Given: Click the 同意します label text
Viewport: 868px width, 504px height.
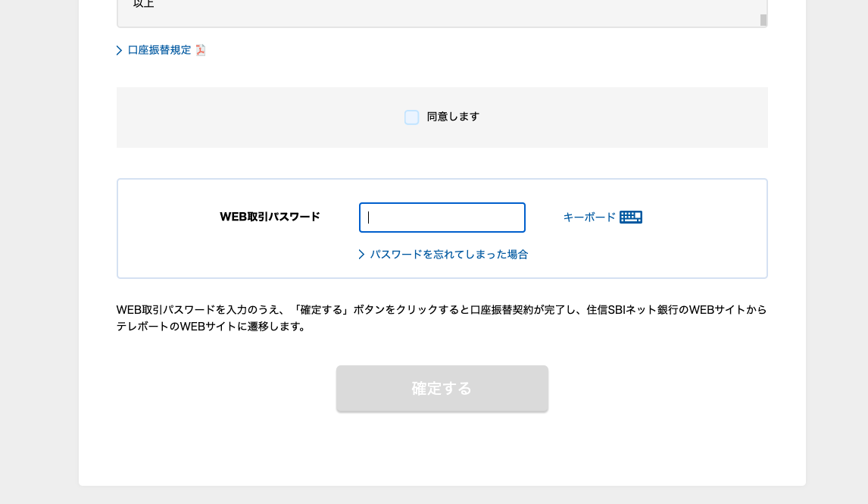Looking at the screenshot, I should (453, 117).
